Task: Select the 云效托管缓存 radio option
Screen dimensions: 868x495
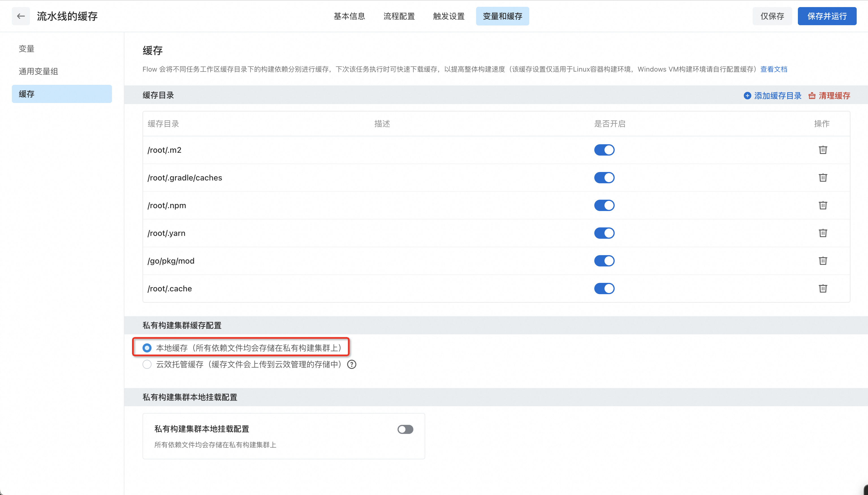Action: [x=147, y=364]
